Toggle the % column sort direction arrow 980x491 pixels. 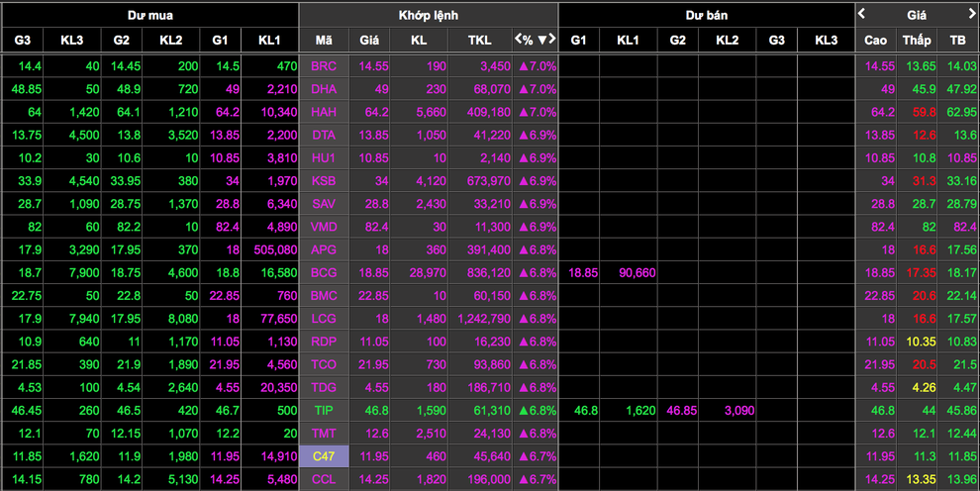coord(541,41)
